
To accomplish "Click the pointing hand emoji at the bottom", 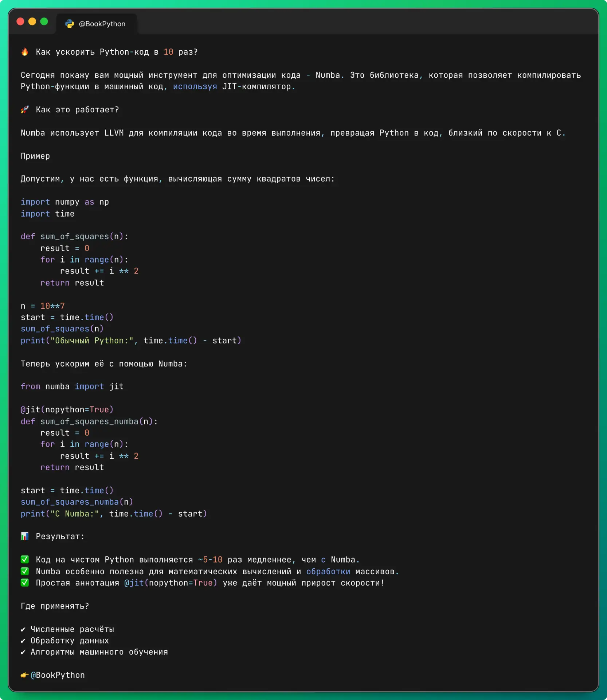I will click(x=25, y=675).
